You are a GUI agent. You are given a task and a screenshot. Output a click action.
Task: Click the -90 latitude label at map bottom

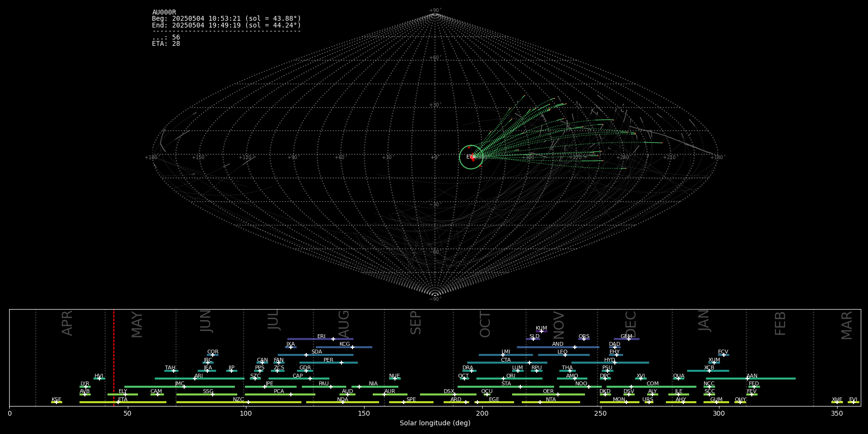pyautogui.click(x=434, y=299)
